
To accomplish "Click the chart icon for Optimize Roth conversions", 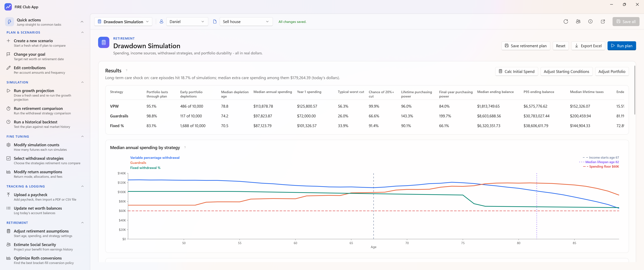I will (x=8, y=258).
